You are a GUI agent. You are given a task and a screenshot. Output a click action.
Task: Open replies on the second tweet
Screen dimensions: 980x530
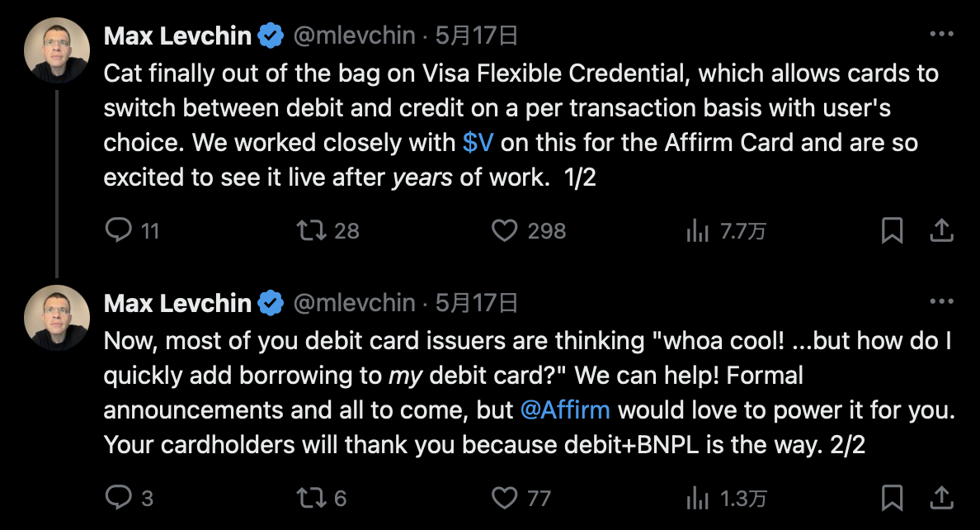[118, 499]
